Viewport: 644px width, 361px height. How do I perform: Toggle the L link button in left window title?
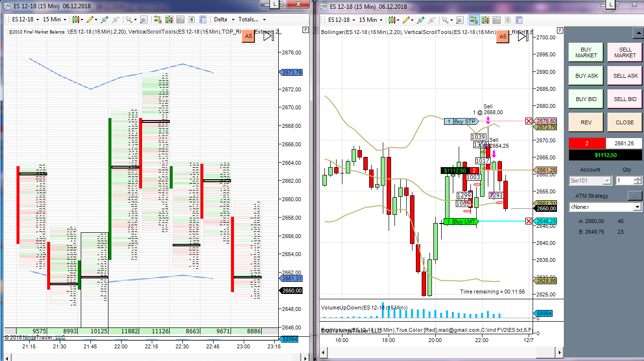coord(275,3)
